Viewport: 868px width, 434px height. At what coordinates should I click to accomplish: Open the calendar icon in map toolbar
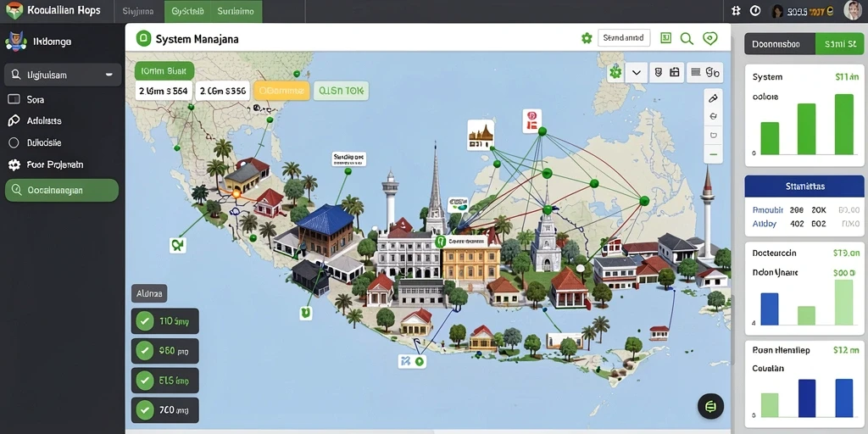point(674,72)
